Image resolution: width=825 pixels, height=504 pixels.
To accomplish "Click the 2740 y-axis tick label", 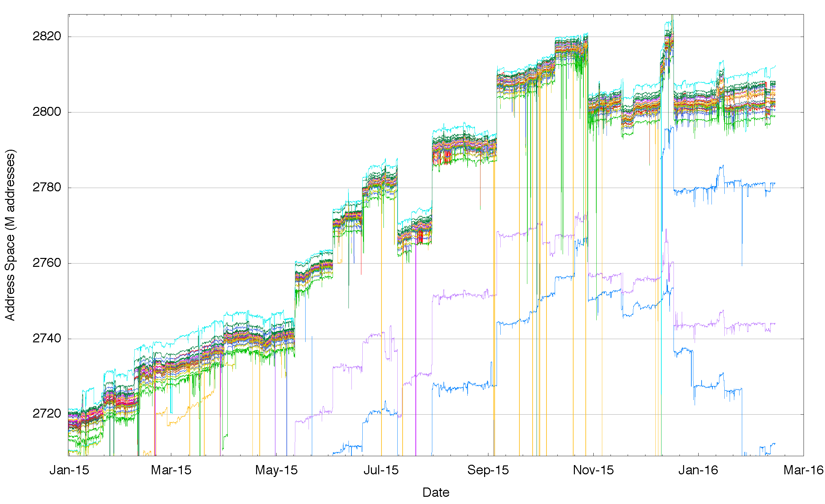I will pyautogui.click(x=47, y=338).
